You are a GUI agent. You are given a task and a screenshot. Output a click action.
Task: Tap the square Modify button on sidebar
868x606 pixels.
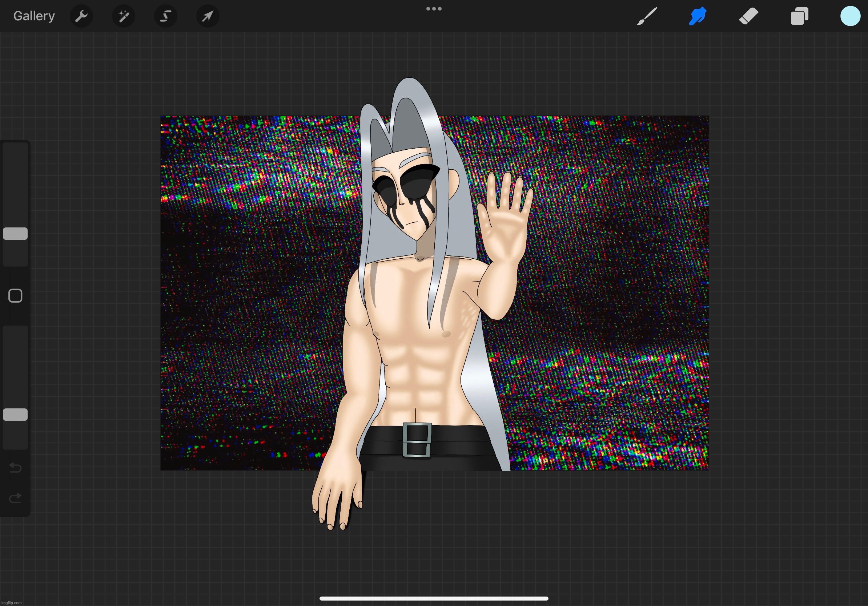16,296
